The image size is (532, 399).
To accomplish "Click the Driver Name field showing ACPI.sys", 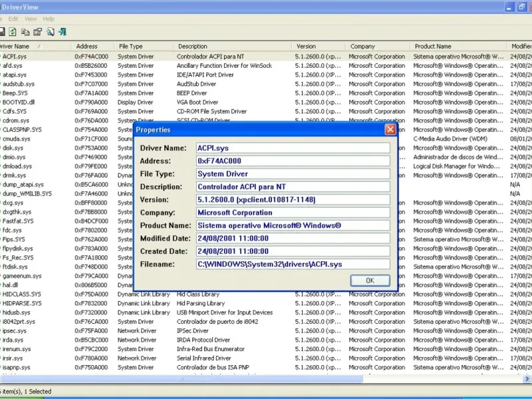I will pos(293,148).
